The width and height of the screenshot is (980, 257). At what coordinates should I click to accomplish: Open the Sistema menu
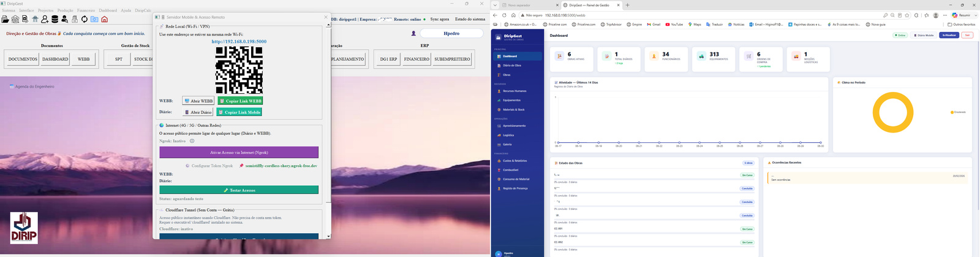[9, 10]
